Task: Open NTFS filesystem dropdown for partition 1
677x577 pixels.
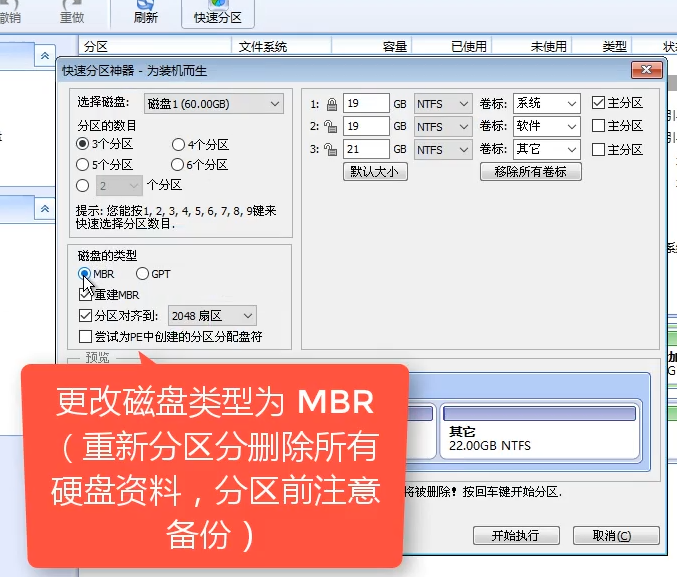Action: pyautogui.click(x=443, y=104)
